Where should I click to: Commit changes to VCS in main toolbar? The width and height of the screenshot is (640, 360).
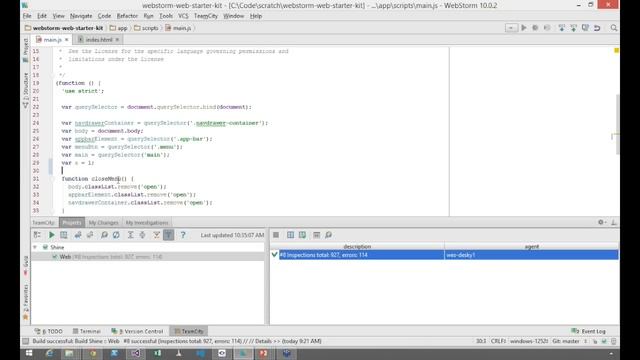point(573,28)
